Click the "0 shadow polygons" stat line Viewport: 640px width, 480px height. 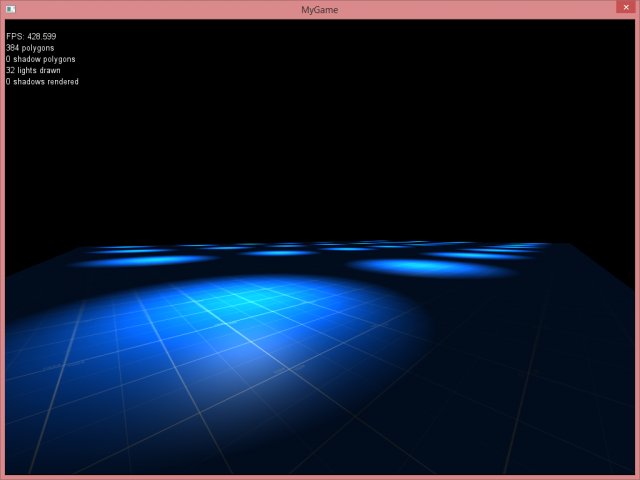pyautogui.click(x=40, y=59)
